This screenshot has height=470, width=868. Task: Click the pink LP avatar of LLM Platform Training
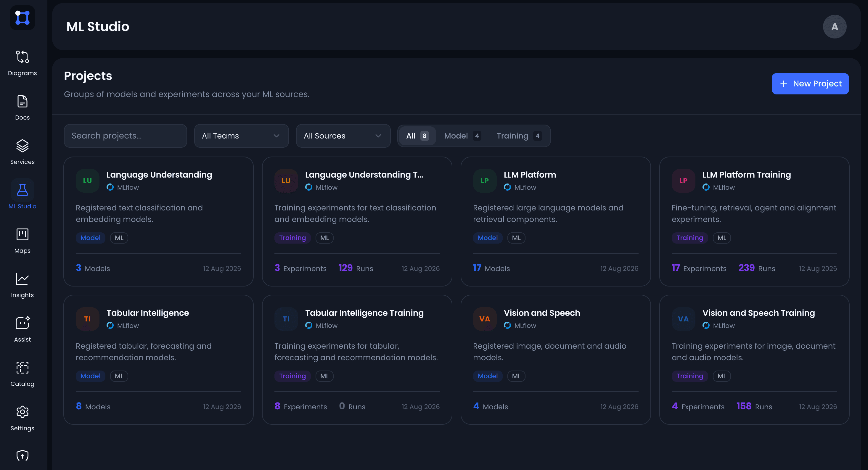click(x=683, y=181)
